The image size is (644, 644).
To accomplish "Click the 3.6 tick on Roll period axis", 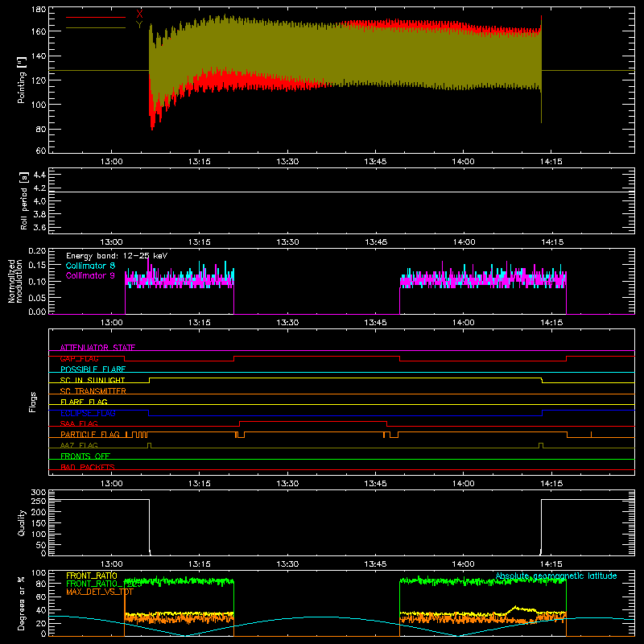I will pos(39,227).
